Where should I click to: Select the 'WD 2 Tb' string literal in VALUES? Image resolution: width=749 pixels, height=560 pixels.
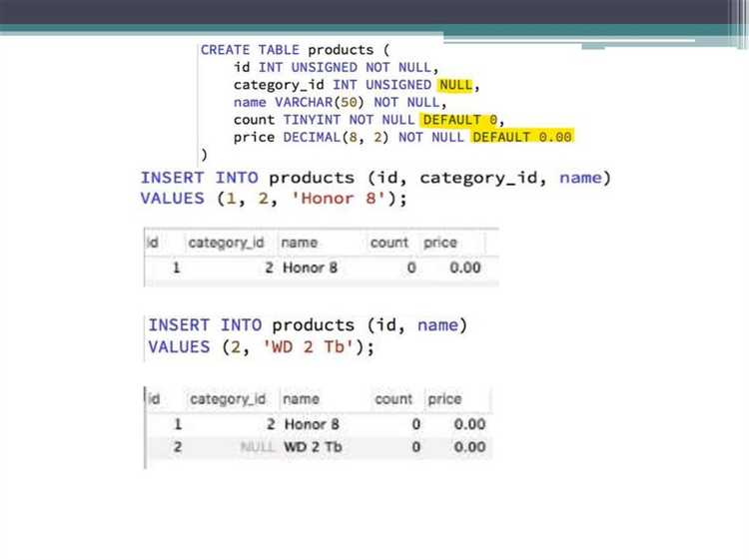[x=309, y=346]
